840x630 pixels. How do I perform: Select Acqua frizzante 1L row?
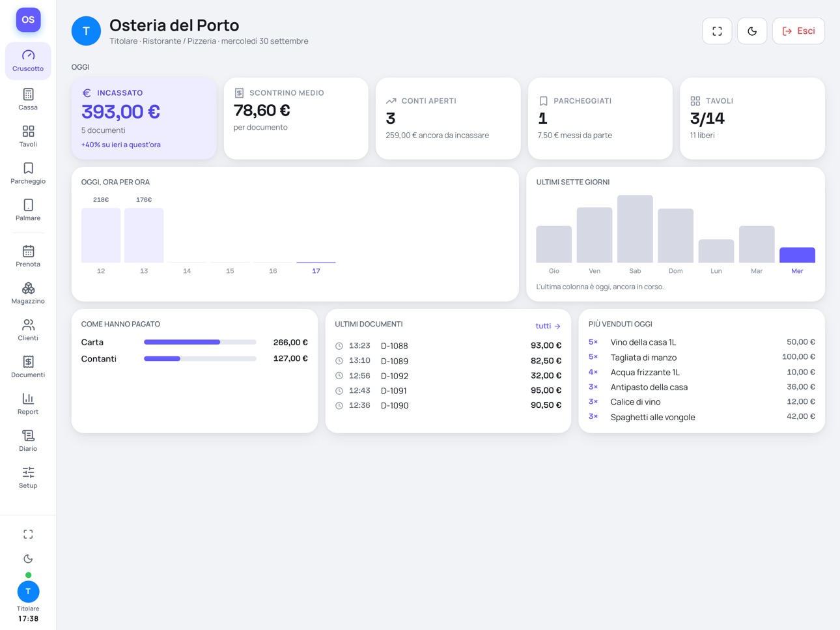[x=701, y=372]
